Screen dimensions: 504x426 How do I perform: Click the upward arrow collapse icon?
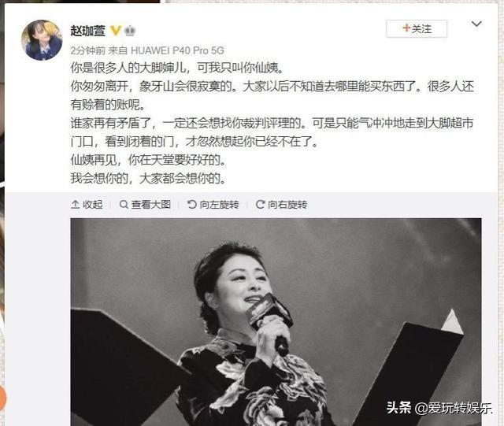pyautogui.click(x=76, y=204)
